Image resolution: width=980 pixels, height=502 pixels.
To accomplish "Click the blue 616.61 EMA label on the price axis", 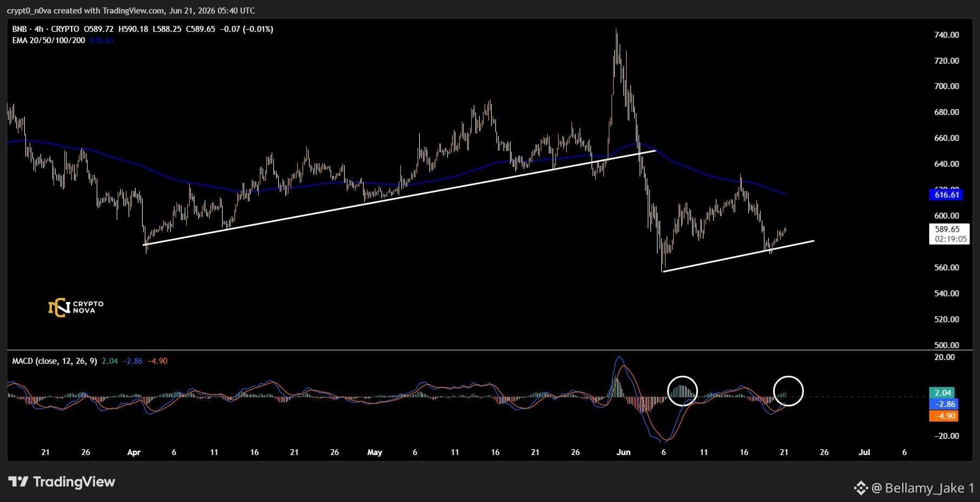I will (947, 194).
